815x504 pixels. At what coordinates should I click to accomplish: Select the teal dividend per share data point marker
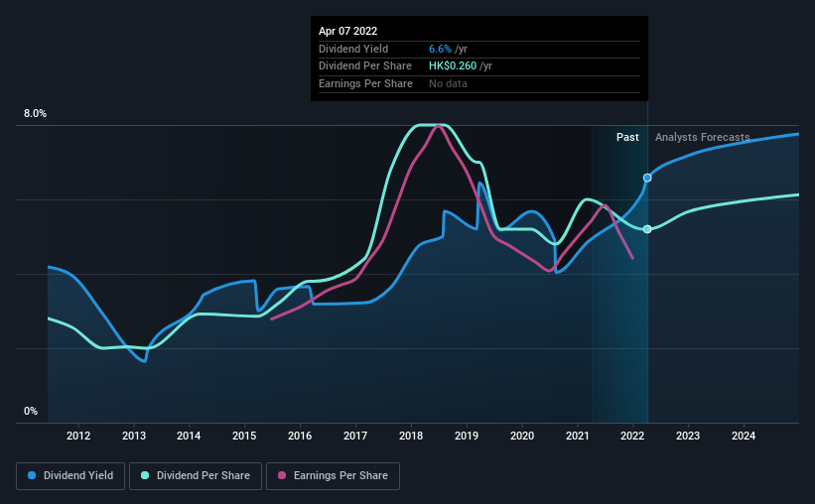[x=647, y=229]
